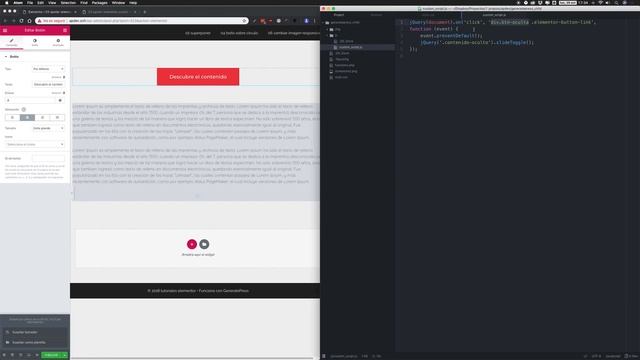The width and height of the screenshot is (640, 360).
Task: Click the dynamic tags icon above Texto
Action: point(64,77)
